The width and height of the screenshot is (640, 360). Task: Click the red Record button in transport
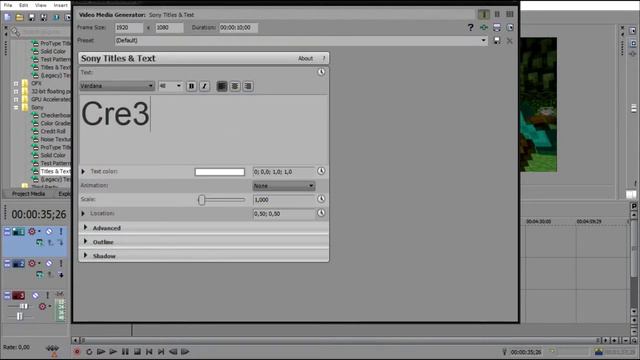tap(77, 351)
